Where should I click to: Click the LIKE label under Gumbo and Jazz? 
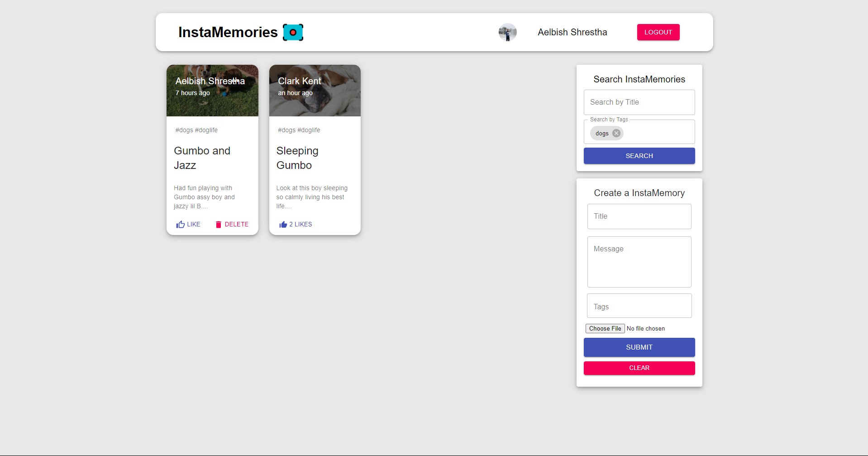coord(194,224)
